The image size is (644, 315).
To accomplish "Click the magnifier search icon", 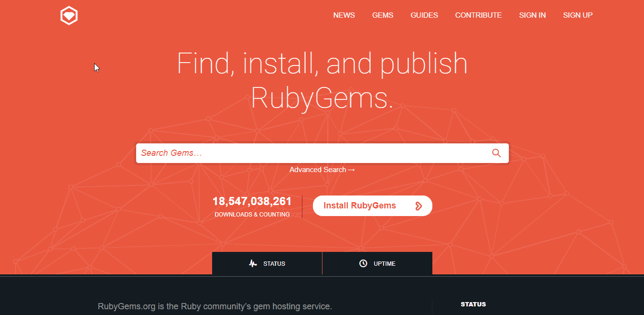I will coord(496,153).
